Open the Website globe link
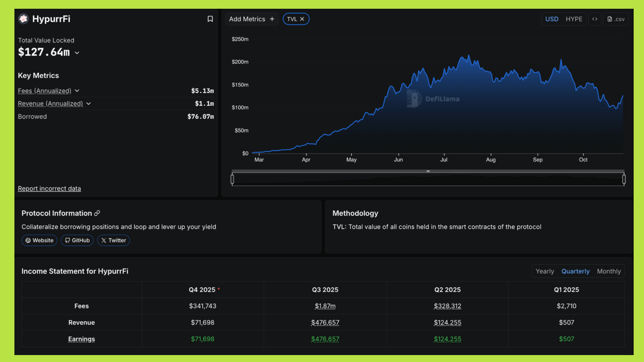The width and height of the screenshot is (644, 362). pos(39,240)
